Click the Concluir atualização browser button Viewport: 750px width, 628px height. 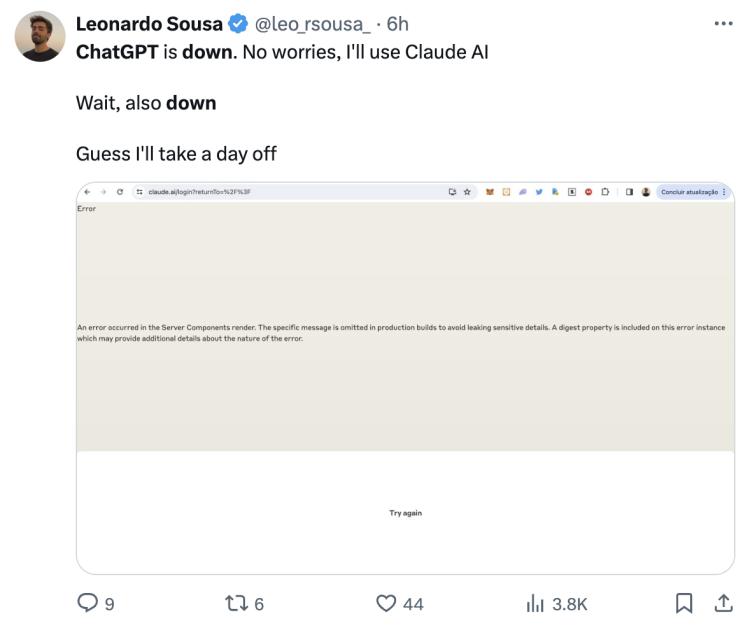[x=692, y=192]
